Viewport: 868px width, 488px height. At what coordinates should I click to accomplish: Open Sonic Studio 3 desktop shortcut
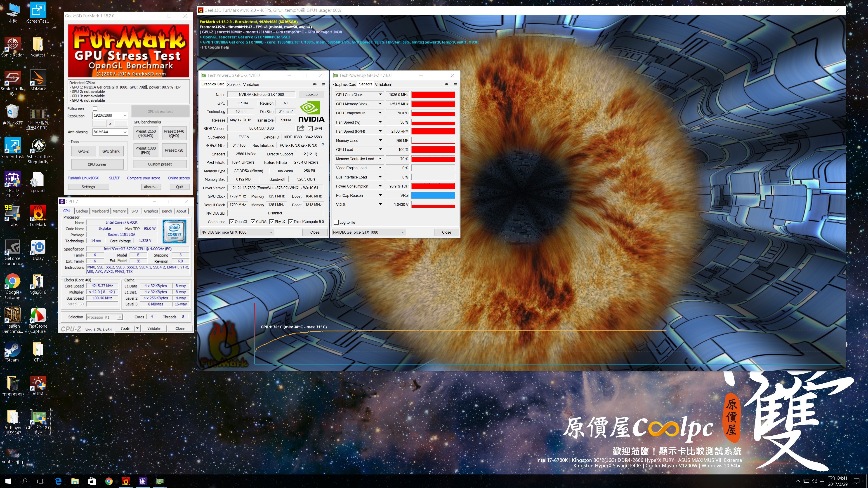click(x=12, y=83)
